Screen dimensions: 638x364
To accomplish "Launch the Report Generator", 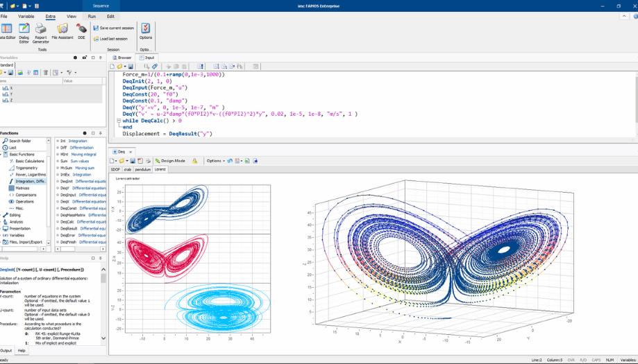I will tap(41, 31).
